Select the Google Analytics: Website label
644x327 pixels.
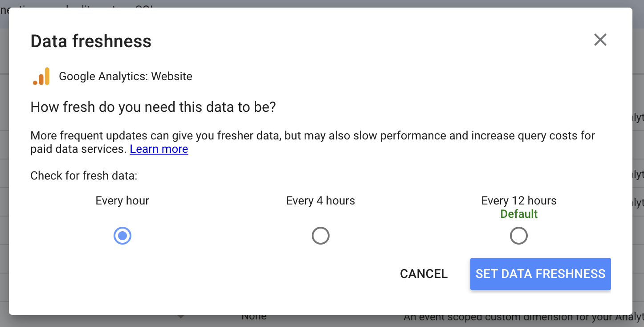[x=125, y=76]
